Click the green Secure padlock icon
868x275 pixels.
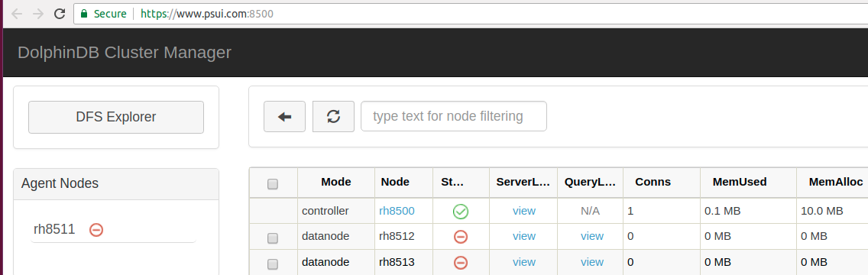84,14
